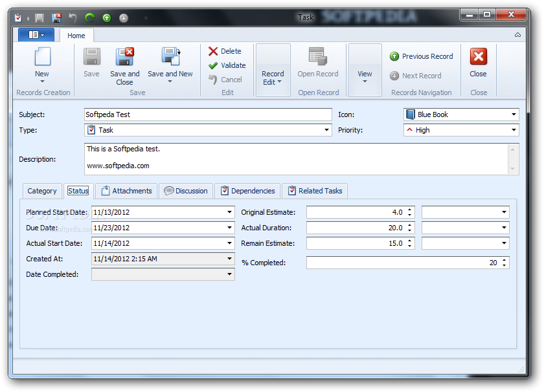Click the Cancel edit button
This screenshot has height=392, width=544.
coord(225,80)
